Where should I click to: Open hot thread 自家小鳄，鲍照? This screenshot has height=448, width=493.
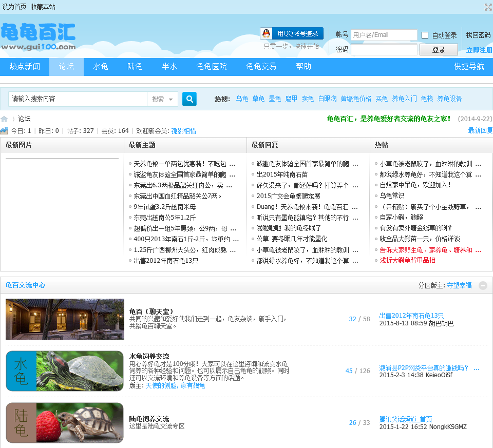tap(401, 218)
